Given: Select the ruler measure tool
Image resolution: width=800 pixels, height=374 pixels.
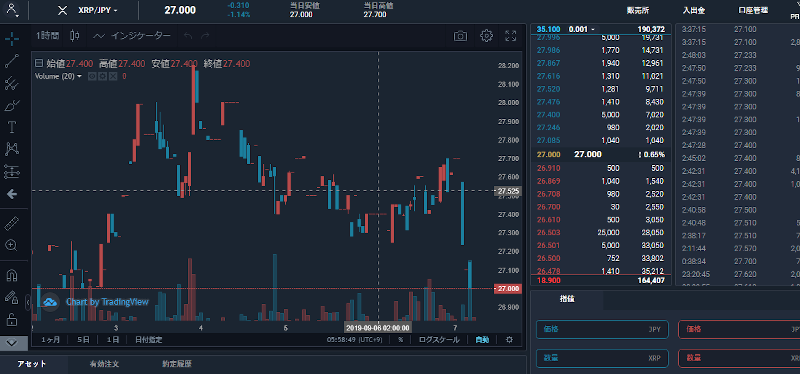Looking at the screenshot, I should pyautogui.click(x=12, y=223).
